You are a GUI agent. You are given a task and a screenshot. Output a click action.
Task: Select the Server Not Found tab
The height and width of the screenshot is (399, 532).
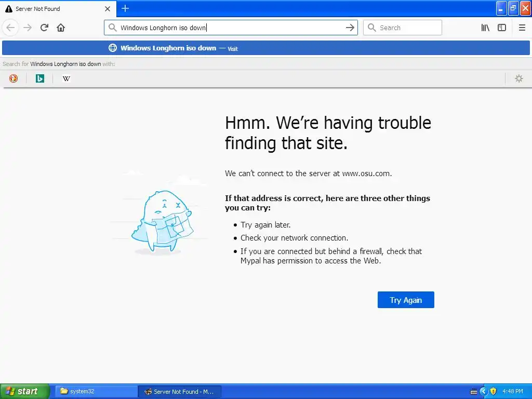tap(58, 9)
